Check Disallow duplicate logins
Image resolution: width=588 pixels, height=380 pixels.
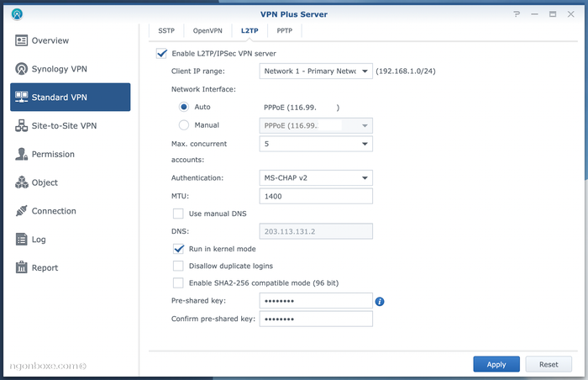click(x=178, y=266)
